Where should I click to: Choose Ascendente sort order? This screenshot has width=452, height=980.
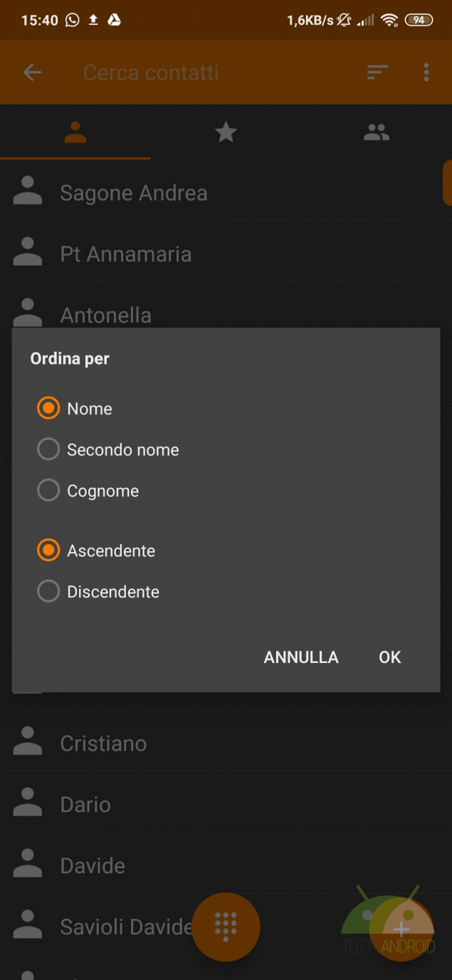[x=48, y=551]
